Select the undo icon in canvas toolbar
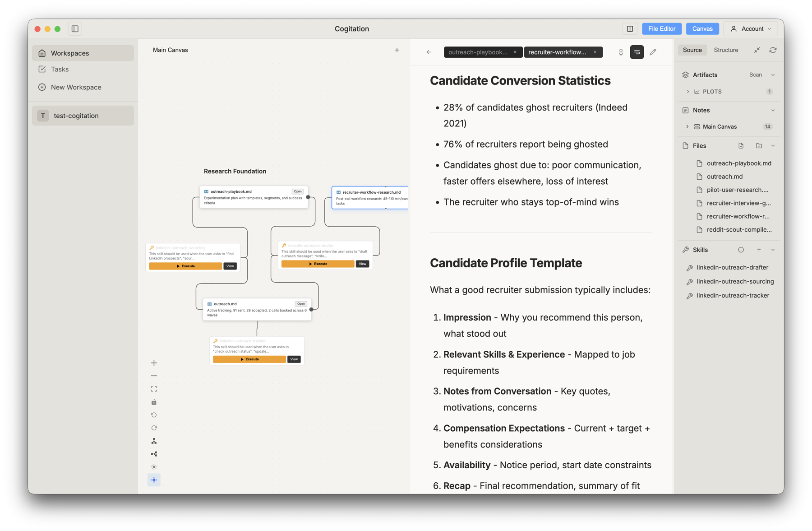Image resolution: width=812 pixels, height=531 pixels. (154, 415)
